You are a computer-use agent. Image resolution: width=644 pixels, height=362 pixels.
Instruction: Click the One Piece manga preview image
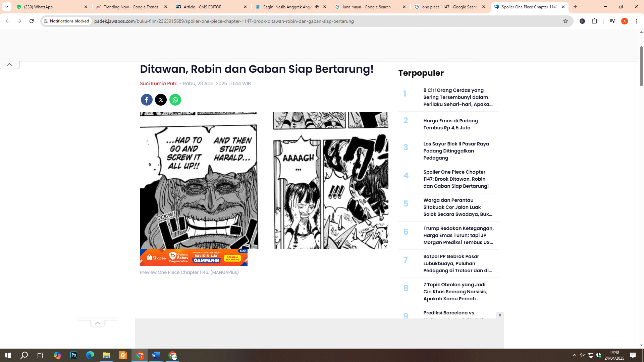pyautogui.click(x=264, y=181)
